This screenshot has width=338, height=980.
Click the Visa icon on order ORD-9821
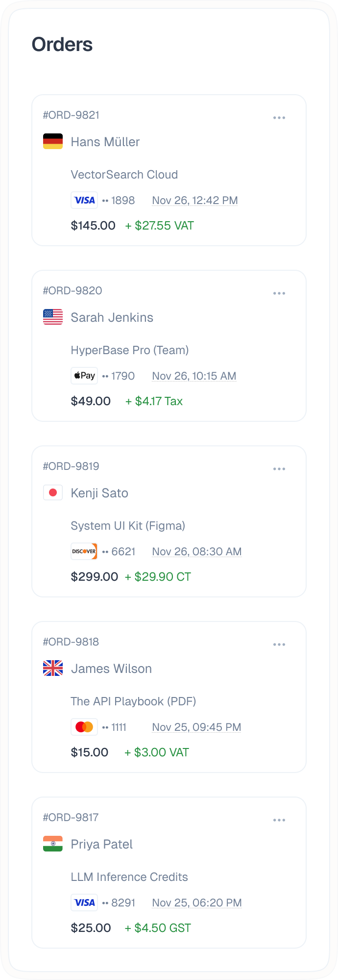[84, 200]
